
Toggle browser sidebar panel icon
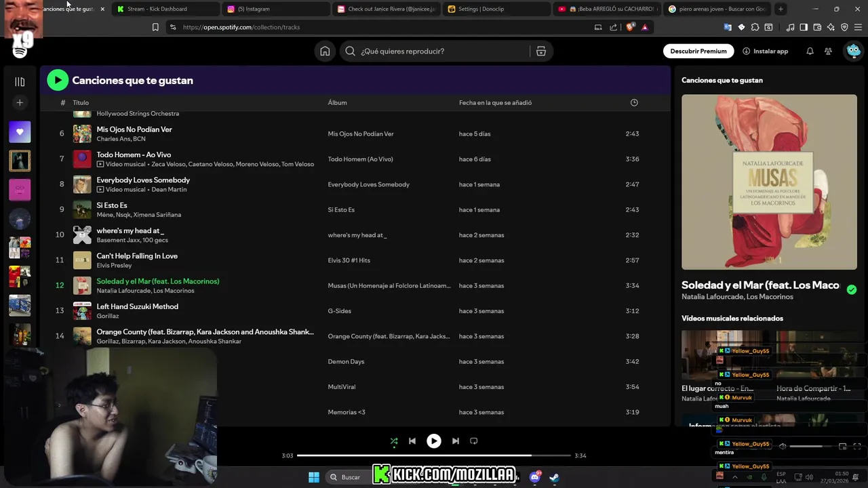click(804, 27)
